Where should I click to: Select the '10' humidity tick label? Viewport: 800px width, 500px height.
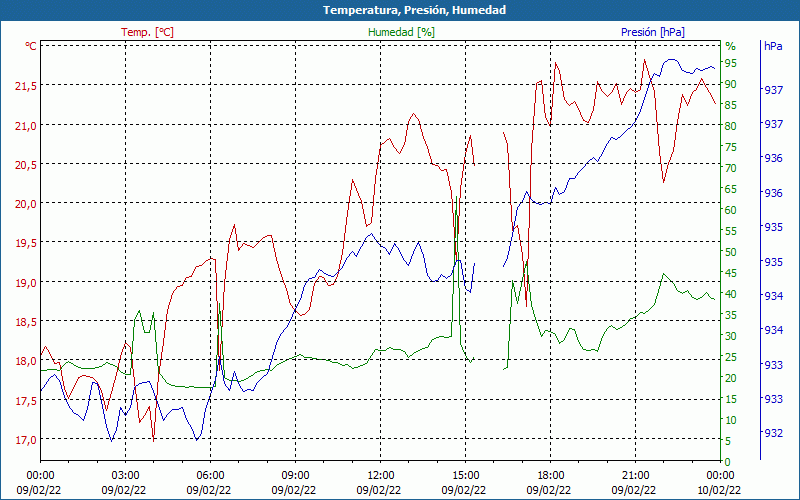(731, 420)
